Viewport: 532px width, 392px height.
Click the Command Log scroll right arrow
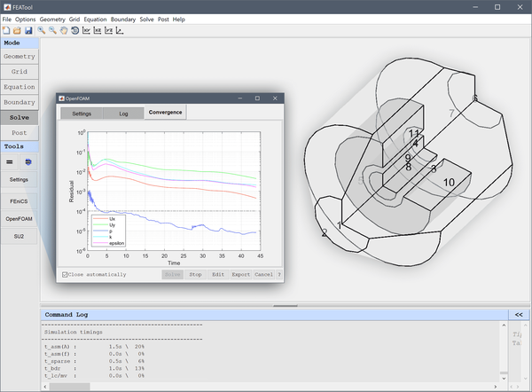(x=496, y=387)
